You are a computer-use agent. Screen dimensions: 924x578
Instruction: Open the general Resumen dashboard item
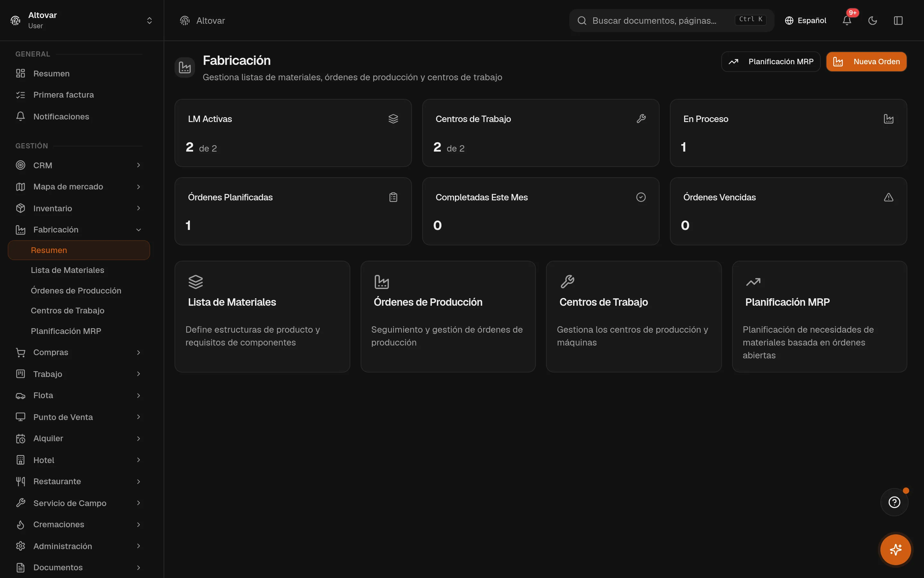click(79, 74)
